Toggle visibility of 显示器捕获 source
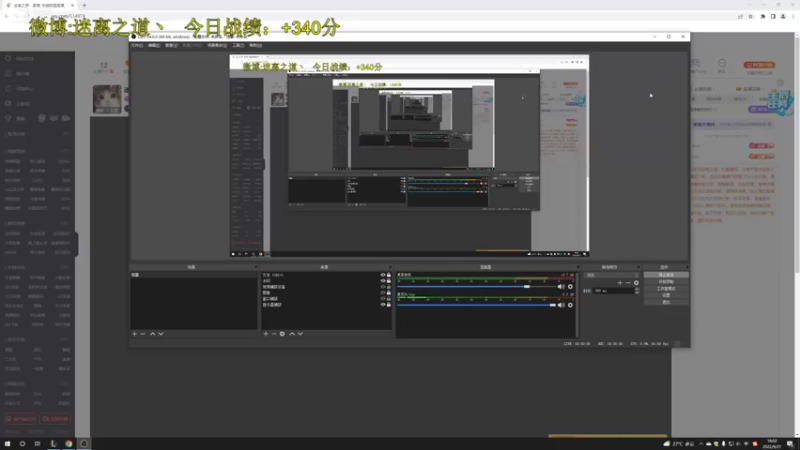This screenshot has height=450, width=800. tap(383, 305)
